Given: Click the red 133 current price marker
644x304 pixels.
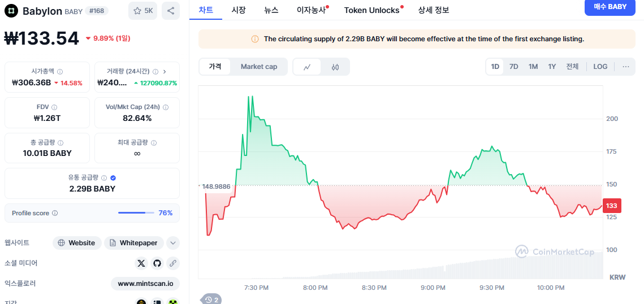Looking at the screenshot, I should click(612, 206).
